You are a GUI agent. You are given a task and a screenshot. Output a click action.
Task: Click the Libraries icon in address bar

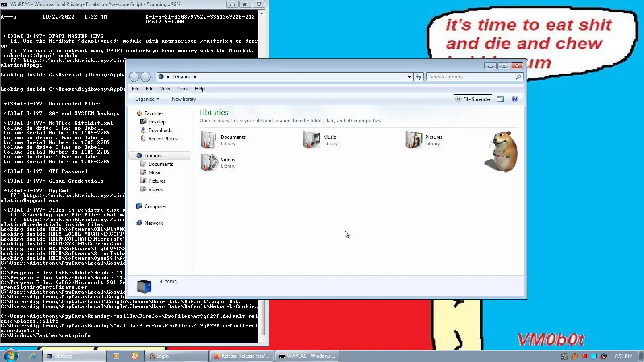point(161,77)
